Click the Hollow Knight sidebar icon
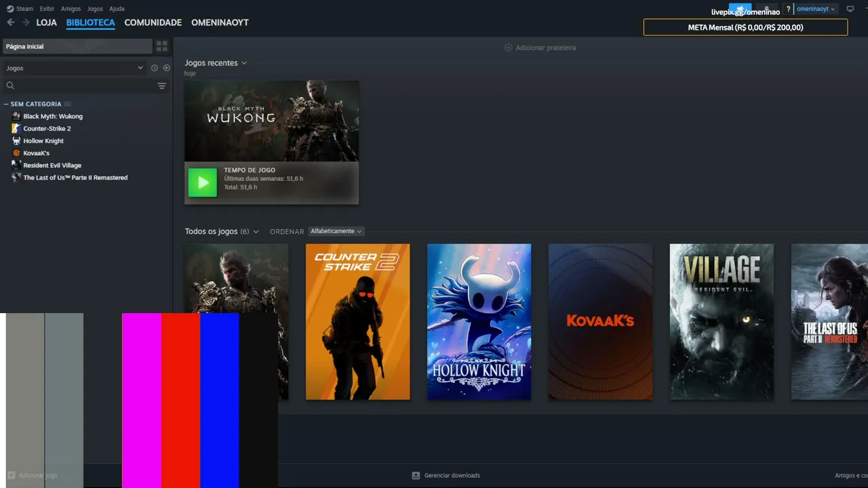The height and width of the screenshot is (488, 868). point(16,141)
